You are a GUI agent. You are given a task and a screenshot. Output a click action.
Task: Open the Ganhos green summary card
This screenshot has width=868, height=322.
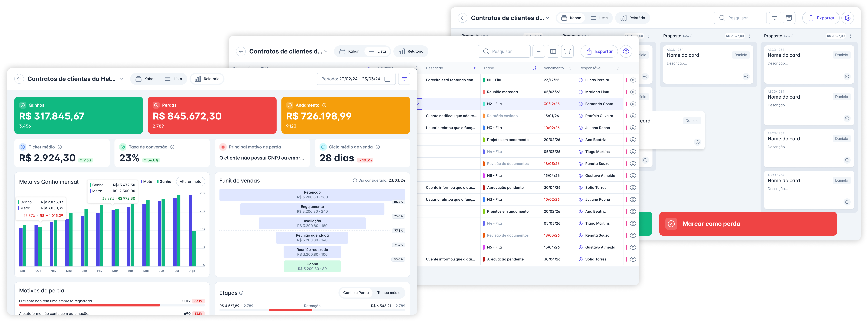pos(79,115)
